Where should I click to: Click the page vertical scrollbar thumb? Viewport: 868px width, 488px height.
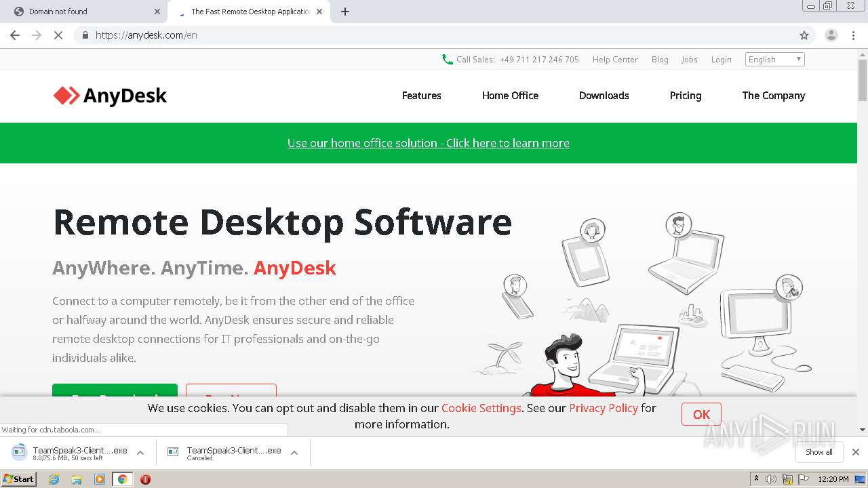pos(863,80)
